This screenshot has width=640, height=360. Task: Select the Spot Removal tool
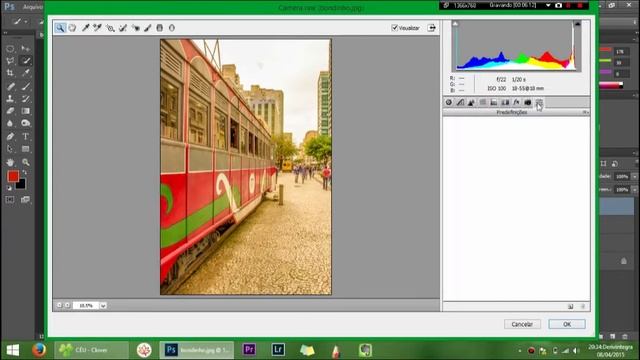[x=123, y=28]
